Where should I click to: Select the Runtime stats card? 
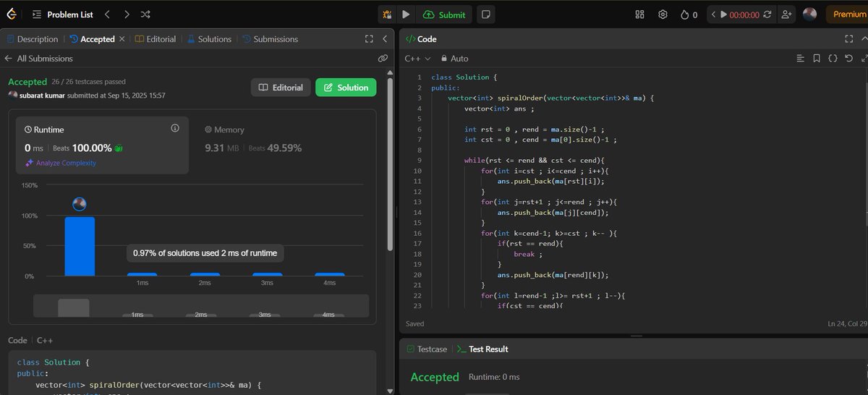pyautogui.click(x=102, y=145)
